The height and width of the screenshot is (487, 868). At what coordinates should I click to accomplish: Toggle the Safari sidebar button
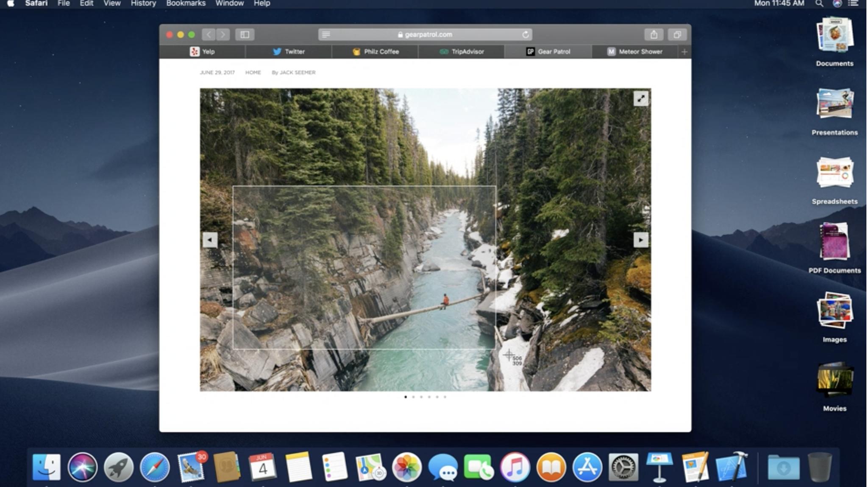(245, 34)
